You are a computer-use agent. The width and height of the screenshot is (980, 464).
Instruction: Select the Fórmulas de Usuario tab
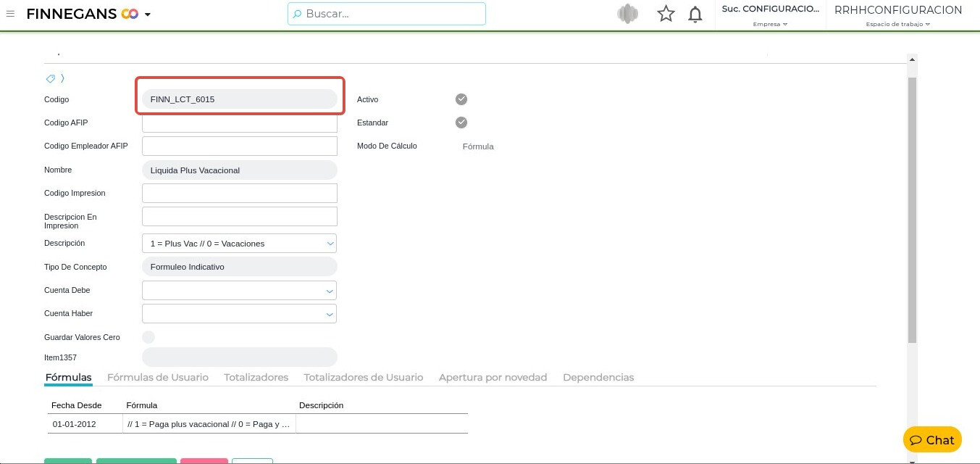tap(157, 377)
